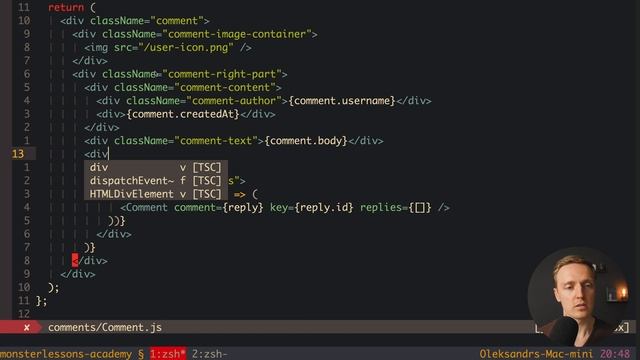Click the red error X in status line
Screen dimensions: 640x360
tap(27, 327)
